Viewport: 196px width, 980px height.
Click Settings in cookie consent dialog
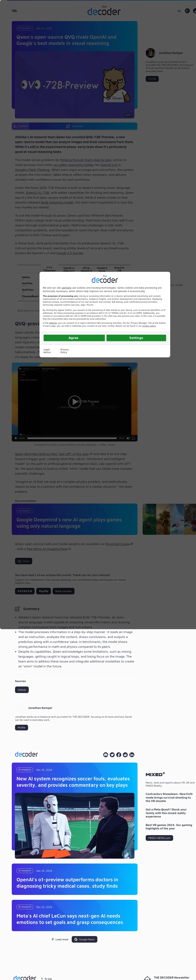click(136, 338)
